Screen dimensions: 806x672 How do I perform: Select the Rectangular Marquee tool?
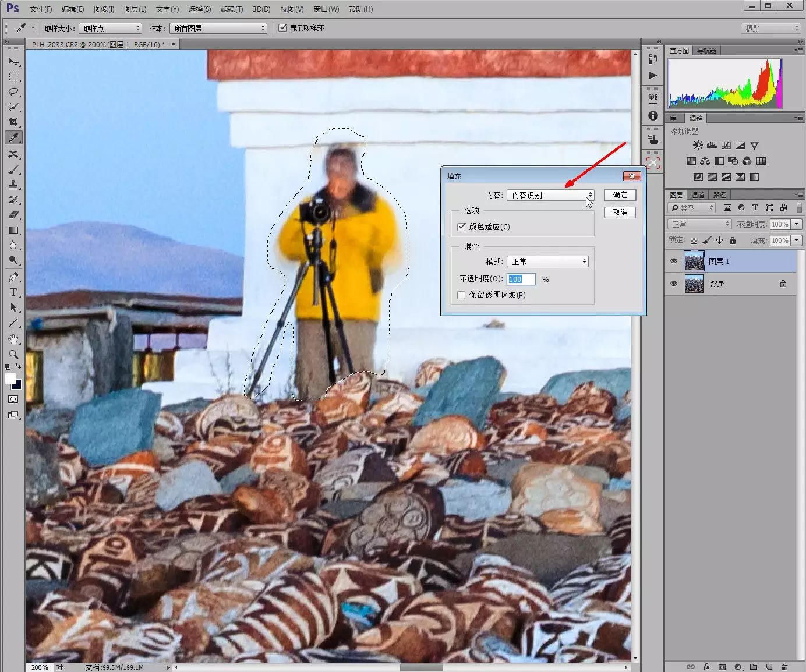coord(13,77)
